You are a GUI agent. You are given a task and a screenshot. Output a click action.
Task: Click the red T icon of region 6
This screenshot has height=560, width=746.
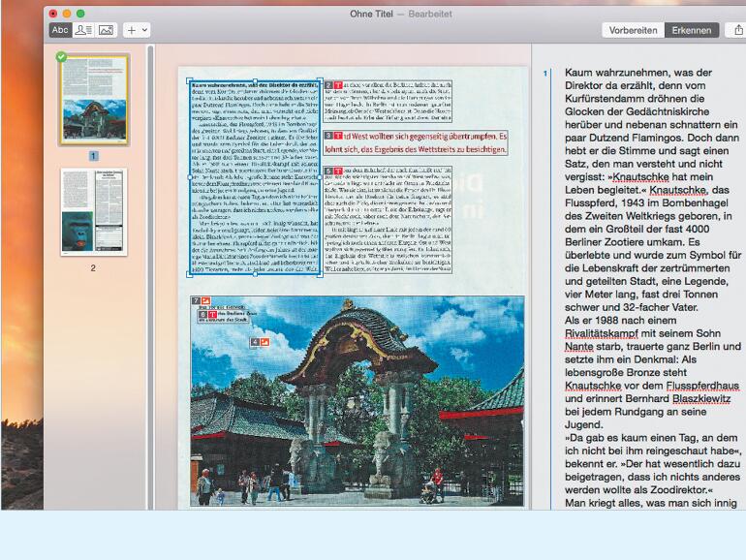(x=213, y=315)
